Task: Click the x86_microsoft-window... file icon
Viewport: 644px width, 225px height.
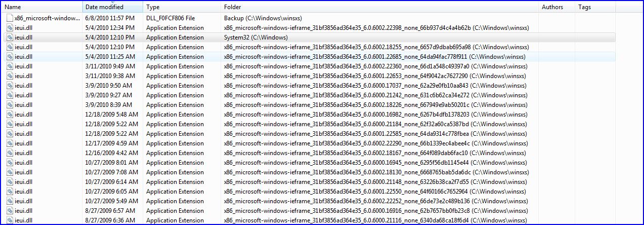Action: [10, 18]
